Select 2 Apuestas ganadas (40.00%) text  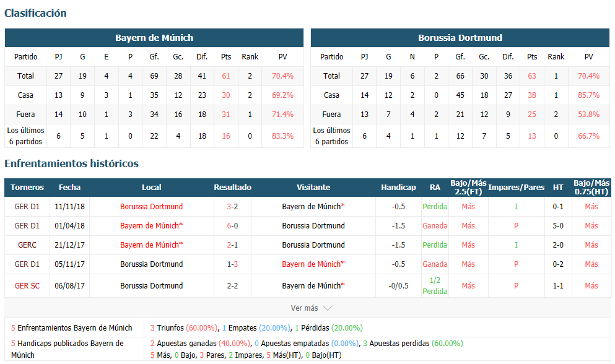tap(200, 344)
